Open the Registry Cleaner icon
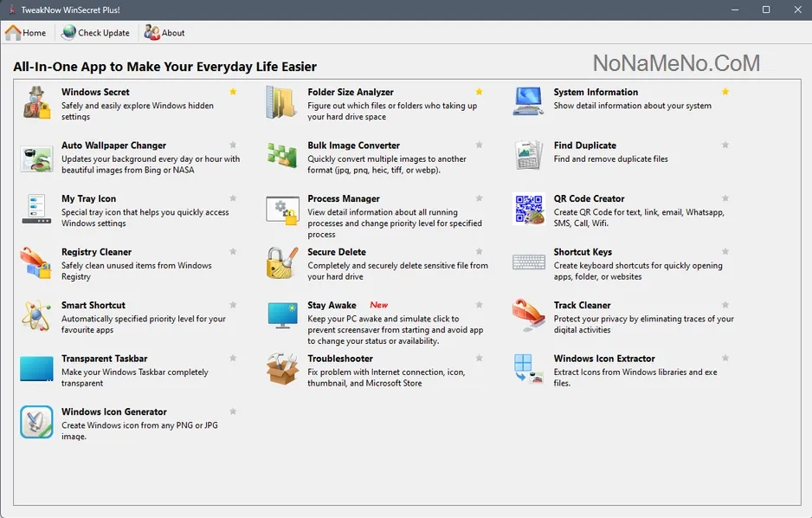 tap(36, 262)
